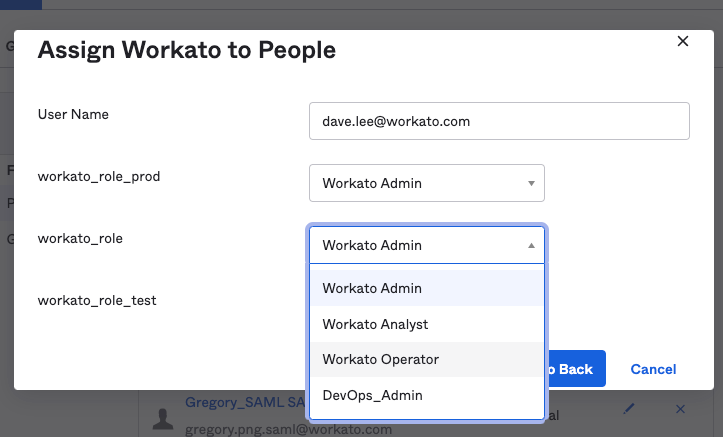Click the gregory.png.saml@workato.com email text

click(x=288, y=429)
